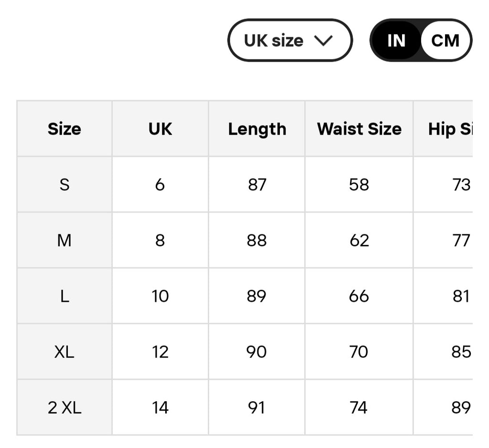Click the partially visible Hip Size header

(443, 129)
